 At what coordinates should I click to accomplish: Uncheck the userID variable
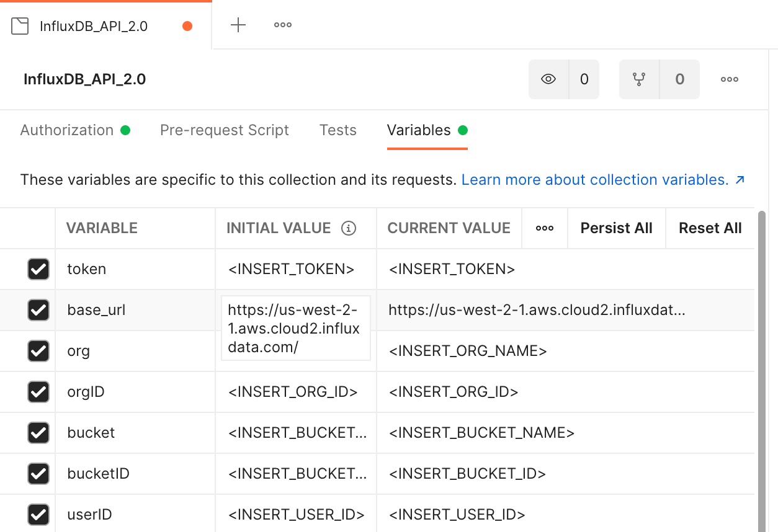click(x=38, y=515)
